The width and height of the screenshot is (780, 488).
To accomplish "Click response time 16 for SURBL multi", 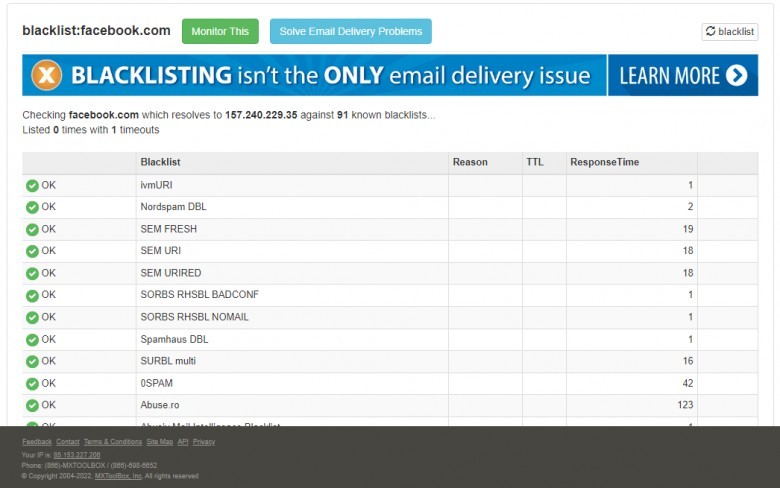I will (688, 361).
